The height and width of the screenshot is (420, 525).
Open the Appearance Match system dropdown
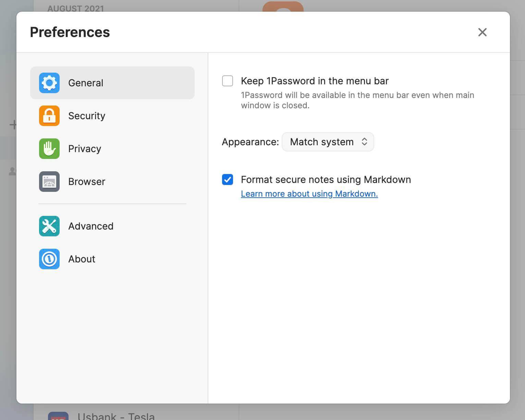tap(328, 142)
